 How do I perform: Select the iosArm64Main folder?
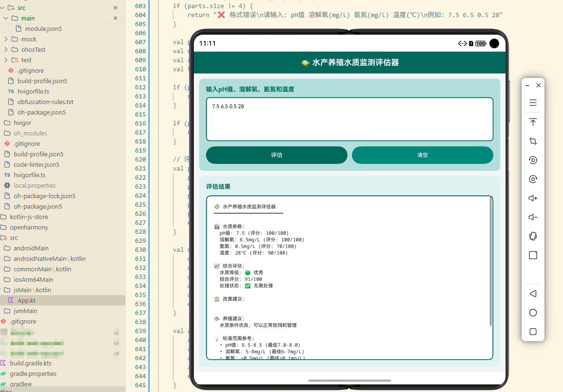(x=33, y=279)
